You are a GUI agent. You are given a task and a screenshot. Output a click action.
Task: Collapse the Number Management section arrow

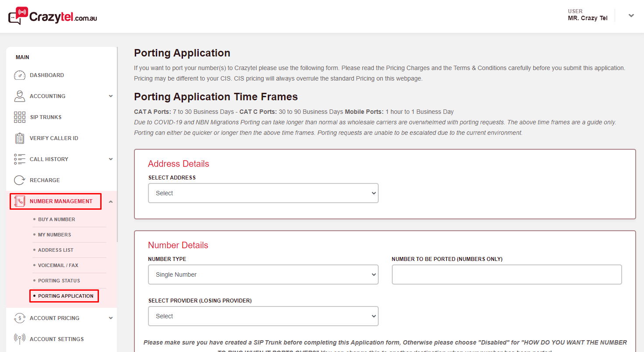point(111,201)
